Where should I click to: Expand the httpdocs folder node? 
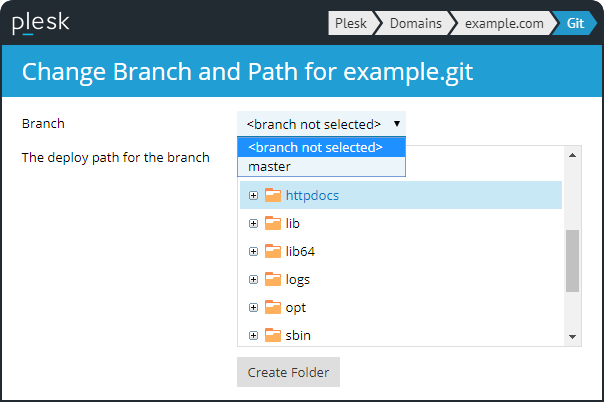(253, 195)
